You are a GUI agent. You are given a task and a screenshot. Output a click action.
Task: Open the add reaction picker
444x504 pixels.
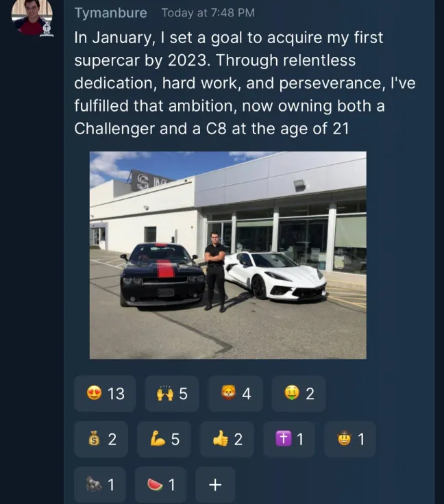[x=215, y=485]
